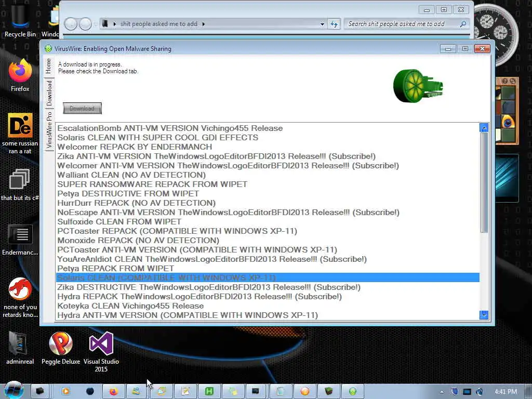Click the orange media player taskbar icon
The width and height of the screenshot is (532, 399).
pos(65,392)
